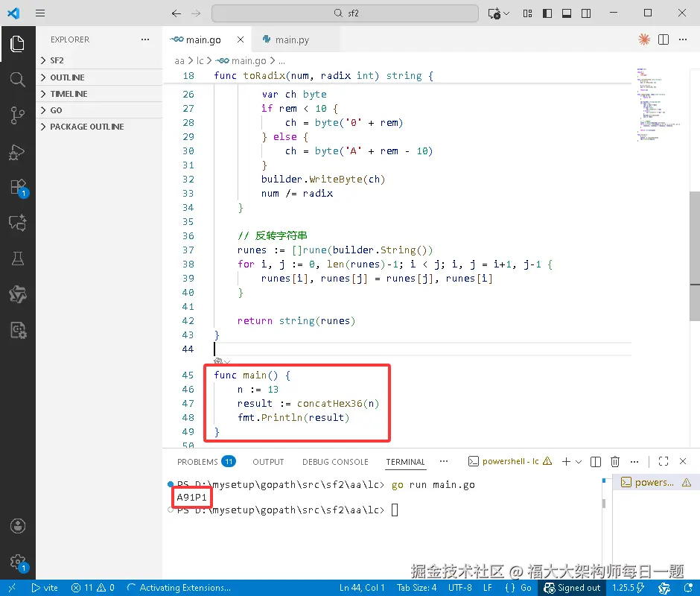Screen dimensions: 700x596
Task: Go forward with the right arrow
Action: [x=196, y=13]
